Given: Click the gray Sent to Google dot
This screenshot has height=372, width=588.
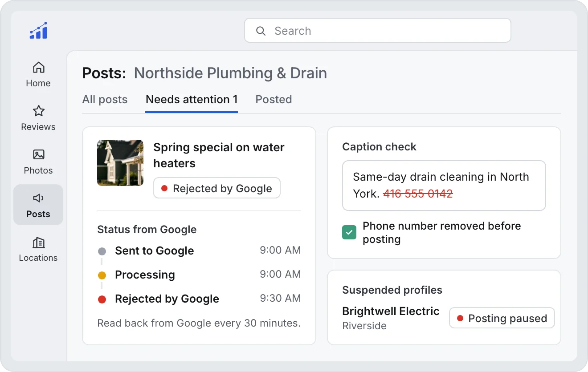Looking at the screenshot, I should coord(102,251).
